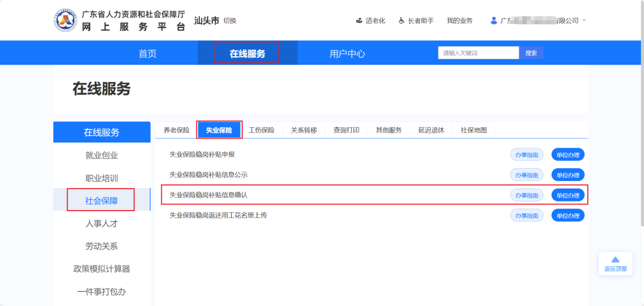Switch to the 工伤保险 tab
Viewport: 644px width, 306px height.
[262, 130]
